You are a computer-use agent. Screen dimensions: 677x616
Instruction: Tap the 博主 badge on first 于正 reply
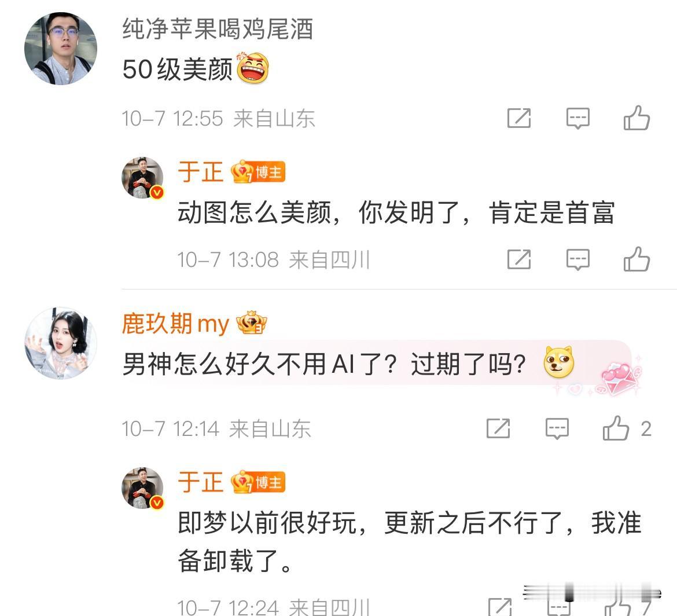[x=257, y=172]
